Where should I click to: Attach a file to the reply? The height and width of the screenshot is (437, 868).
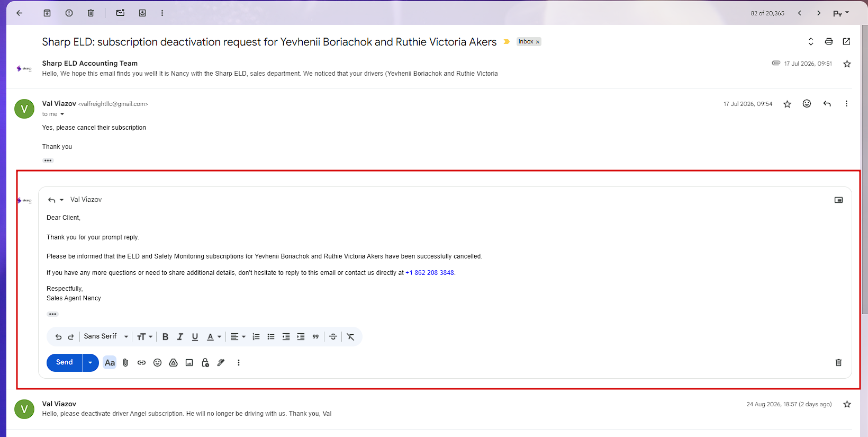click(125, 363)
